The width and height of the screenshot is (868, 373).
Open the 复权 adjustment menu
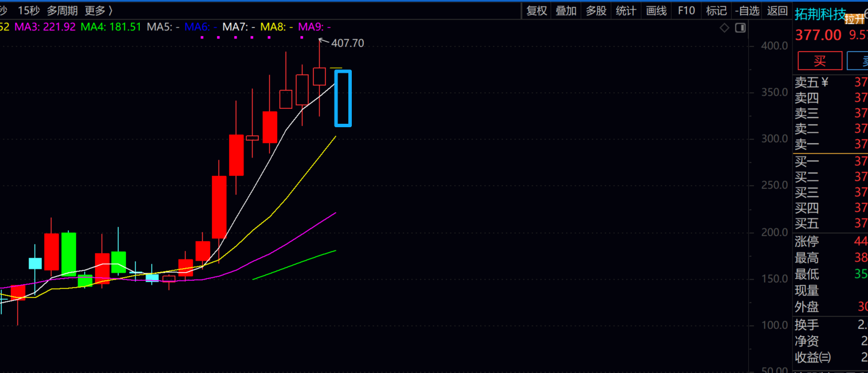point(537,10)
